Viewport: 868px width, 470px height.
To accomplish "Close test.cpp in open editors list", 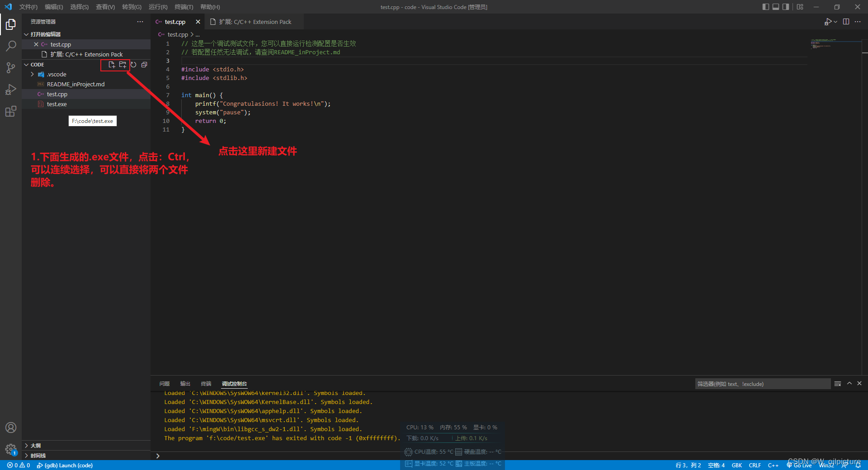I will (36, 44).
